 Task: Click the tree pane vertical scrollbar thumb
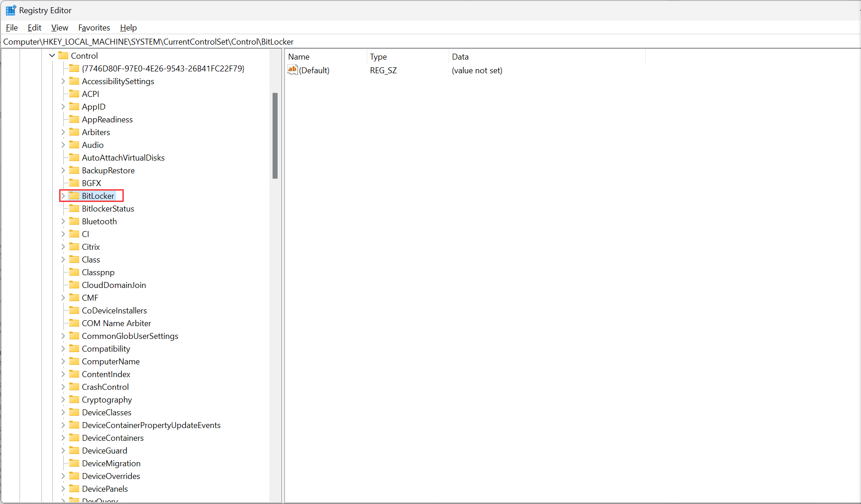pyautogui.click(x=275, y=136)
